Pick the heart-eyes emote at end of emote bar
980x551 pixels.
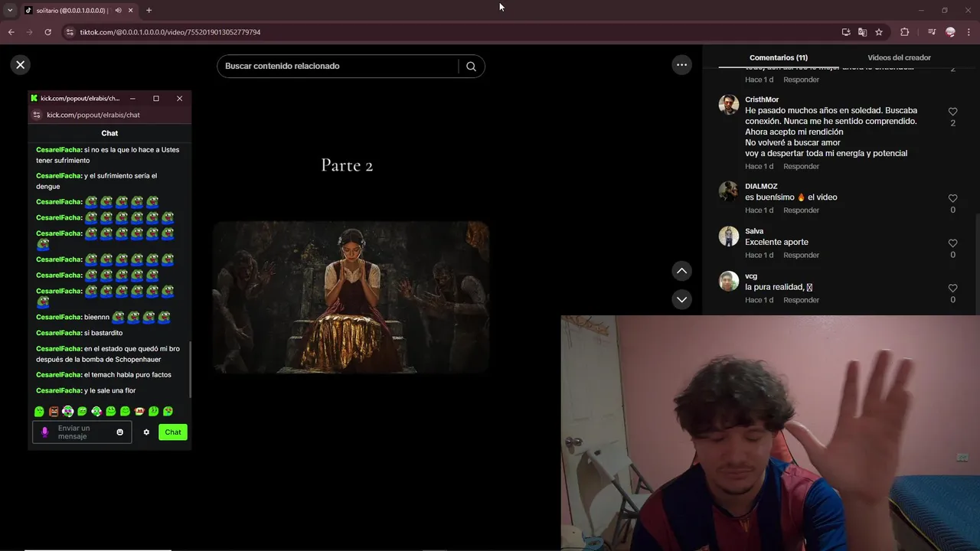pyautogui.click(x=168, y=412)
